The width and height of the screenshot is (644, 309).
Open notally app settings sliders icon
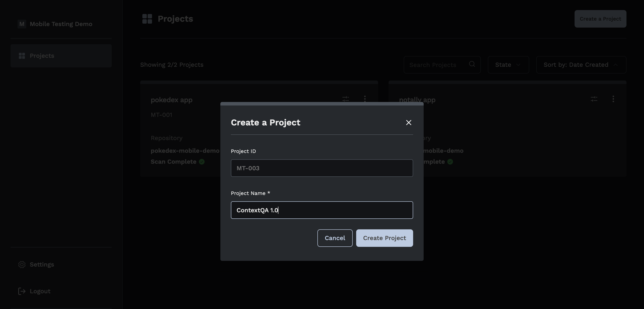point(594,99)
